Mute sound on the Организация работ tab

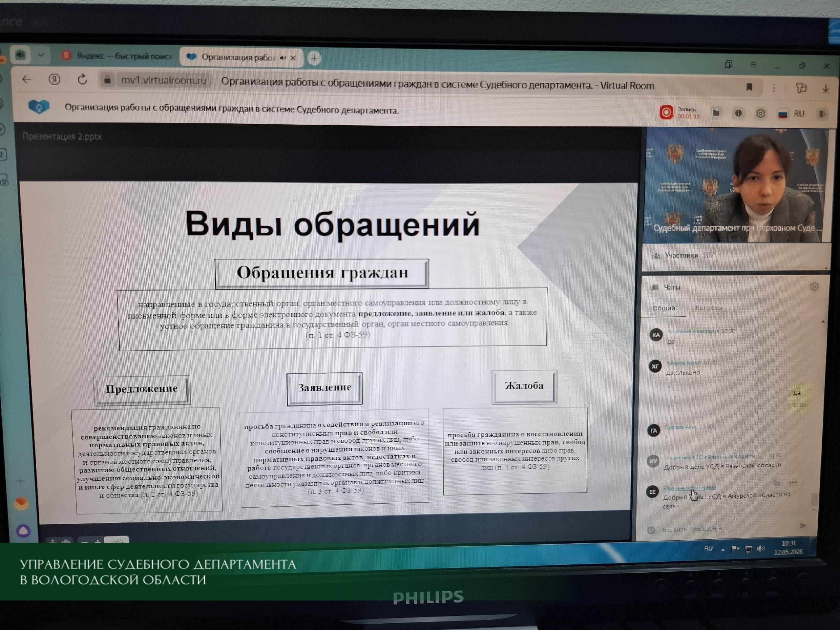click(x=283, y=58)
